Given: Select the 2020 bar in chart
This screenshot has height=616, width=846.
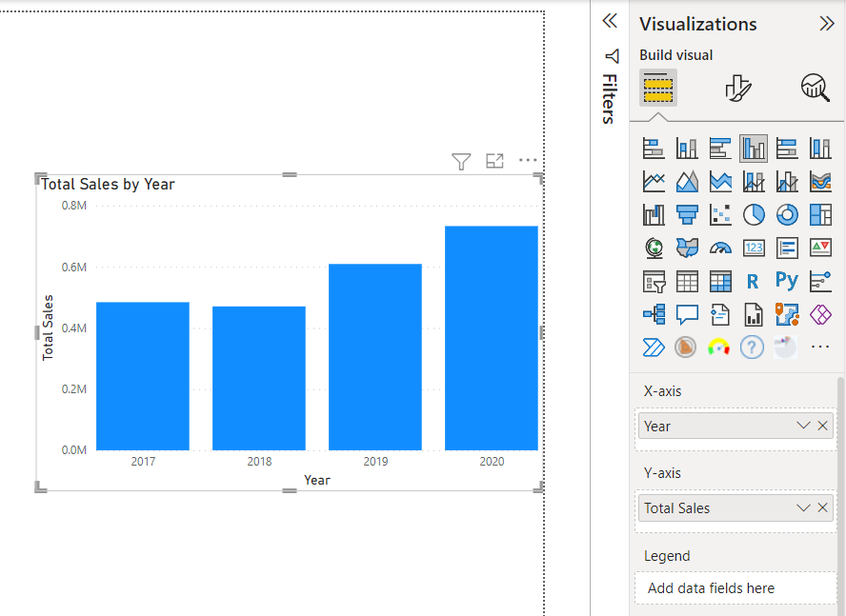Looking at the screenshot, I should (492, 338).
